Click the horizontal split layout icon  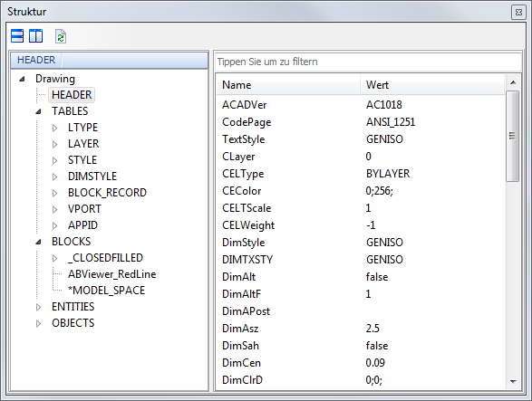click(x=17, y=36)
